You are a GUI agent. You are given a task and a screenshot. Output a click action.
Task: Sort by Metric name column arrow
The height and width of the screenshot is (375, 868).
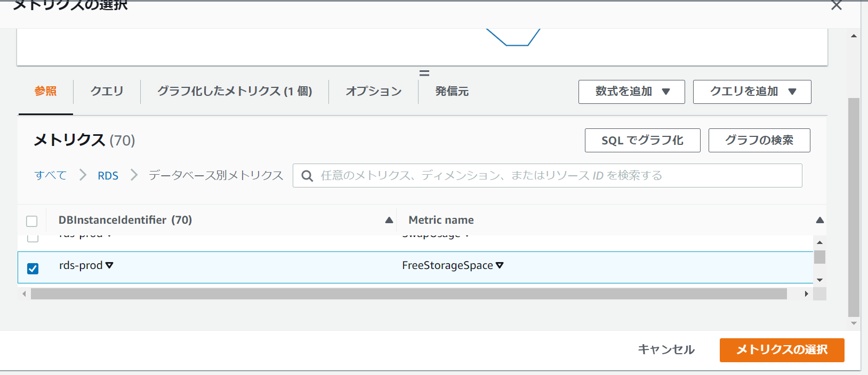pos(820,220)
